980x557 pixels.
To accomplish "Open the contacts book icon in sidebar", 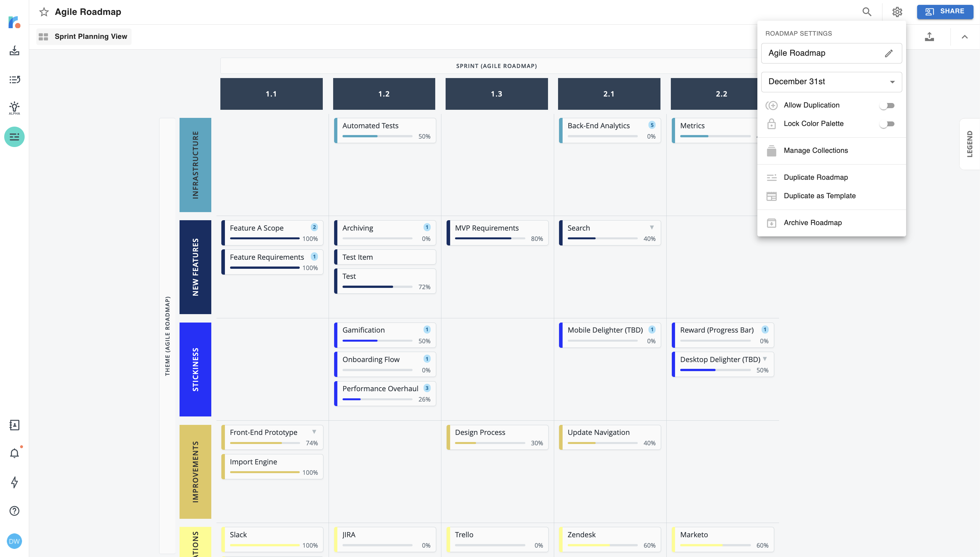I will pyautogui.click(x=14, y=425).
